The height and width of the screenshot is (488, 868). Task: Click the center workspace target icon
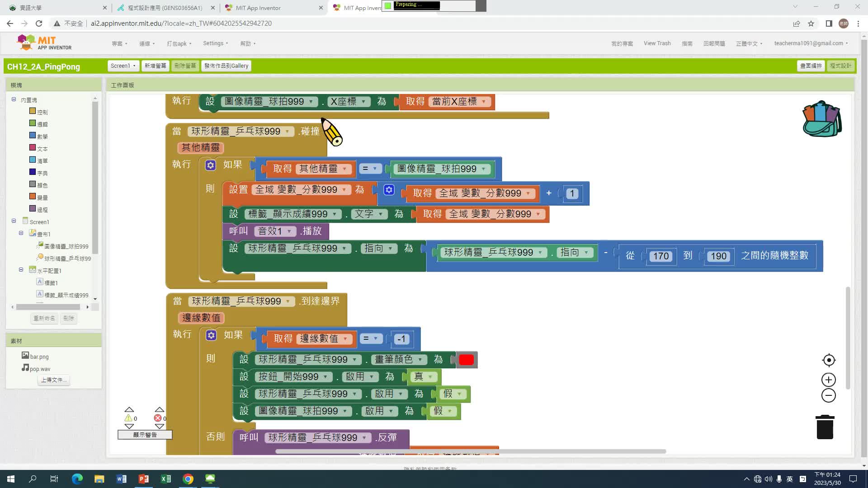(x=829, y=360)
